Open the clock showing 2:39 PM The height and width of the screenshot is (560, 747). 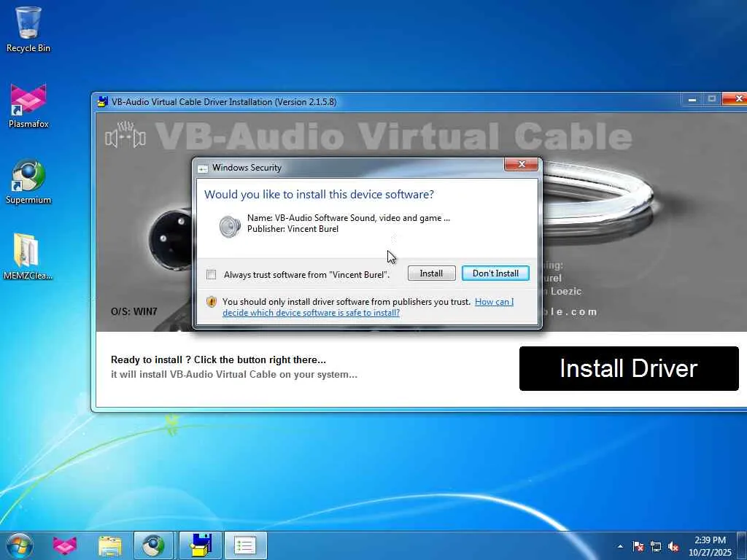click(x=709, y=545)
